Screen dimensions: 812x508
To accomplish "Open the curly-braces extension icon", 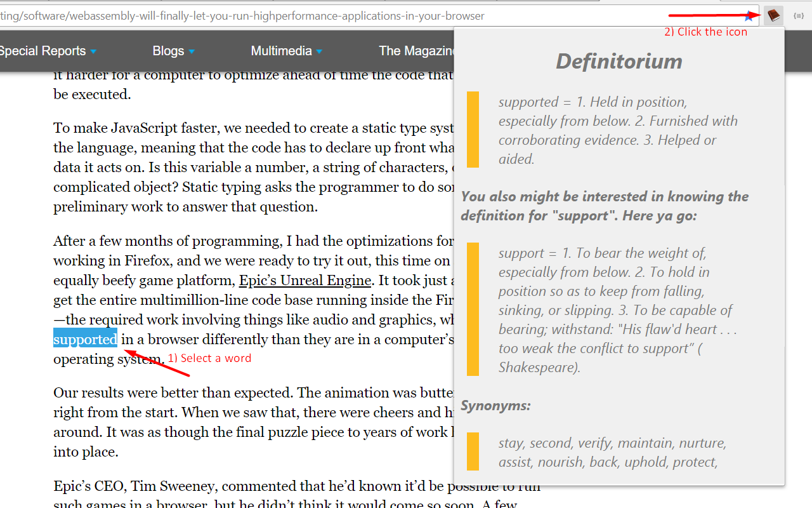I will click(x=799, y=15).
